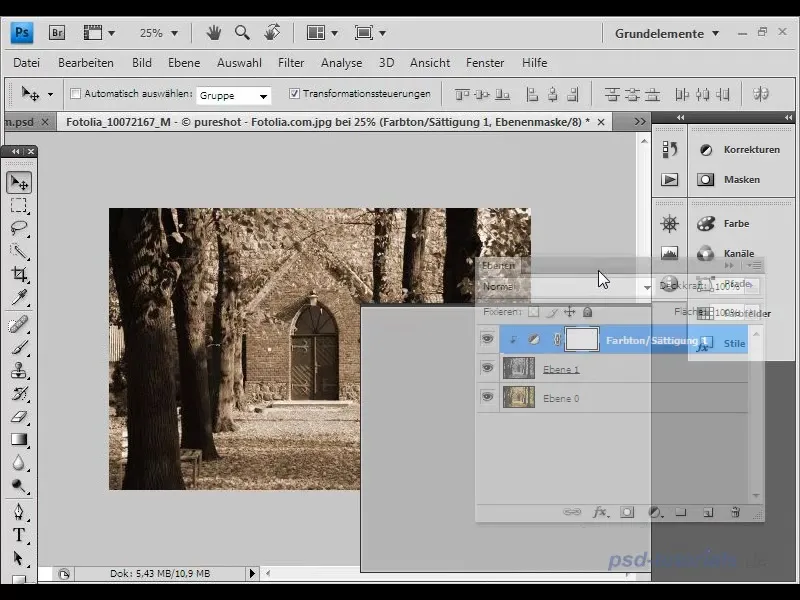The image size is (800, 600).
Task: Select the Rectangular Marquee tool
Action: pos(19,205)
